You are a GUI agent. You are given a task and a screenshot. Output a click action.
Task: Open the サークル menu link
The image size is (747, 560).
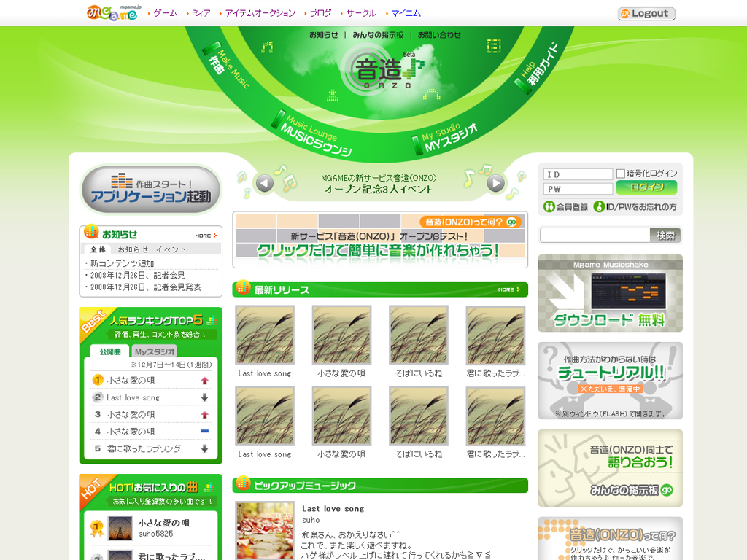point(361,13)
